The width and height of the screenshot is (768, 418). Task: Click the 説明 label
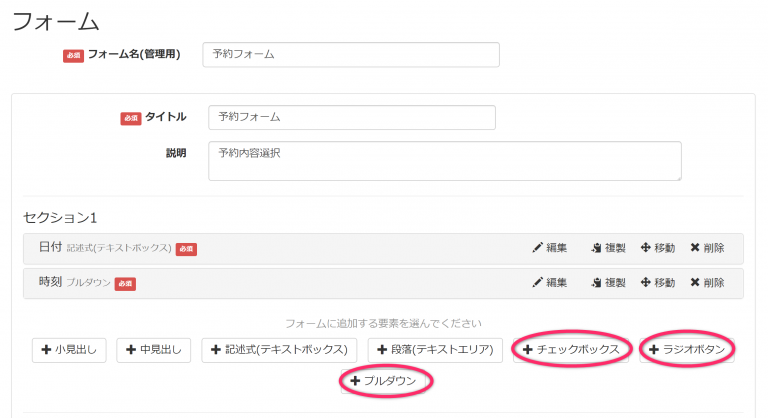(176, 153)
